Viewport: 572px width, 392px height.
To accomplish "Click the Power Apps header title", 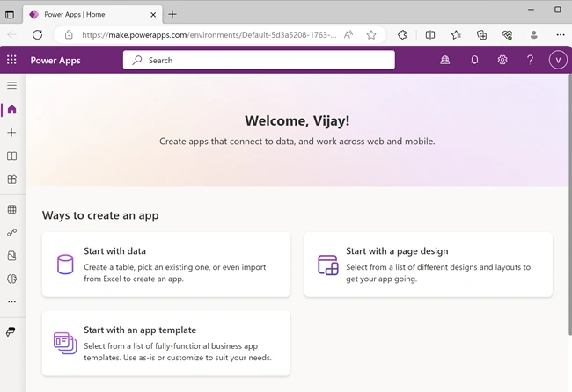I will click(55, 61).
